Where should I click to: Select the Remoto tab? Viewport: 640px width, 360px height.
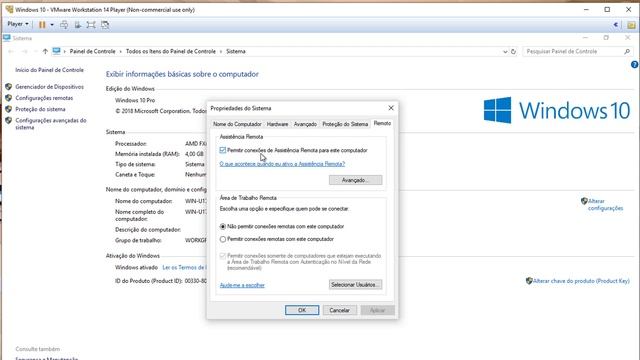[382, 123]
